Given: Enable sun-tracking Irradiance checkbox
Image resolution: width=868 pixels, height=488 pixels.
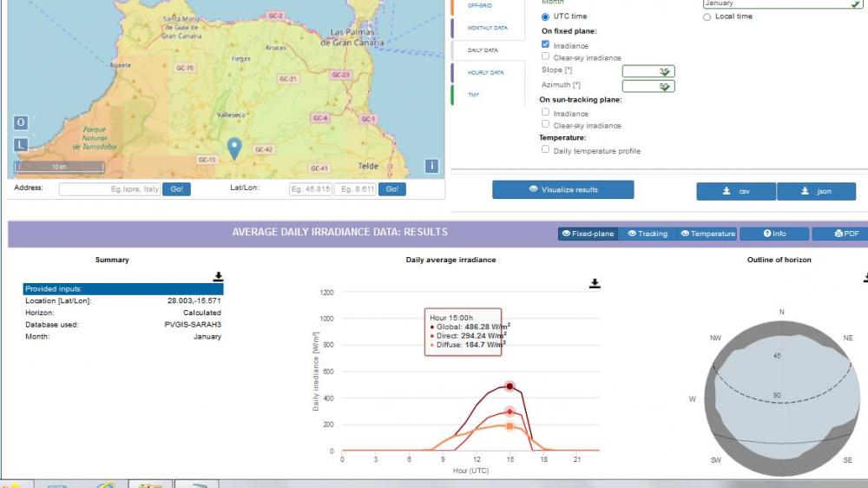Looking at the screenshot, I should [545, 112].
